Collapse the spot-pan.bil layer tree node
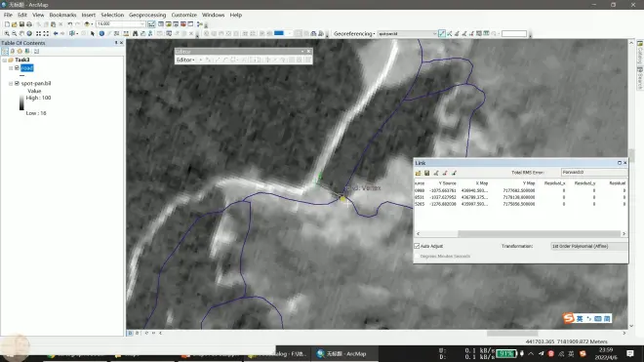 [11, 83]
